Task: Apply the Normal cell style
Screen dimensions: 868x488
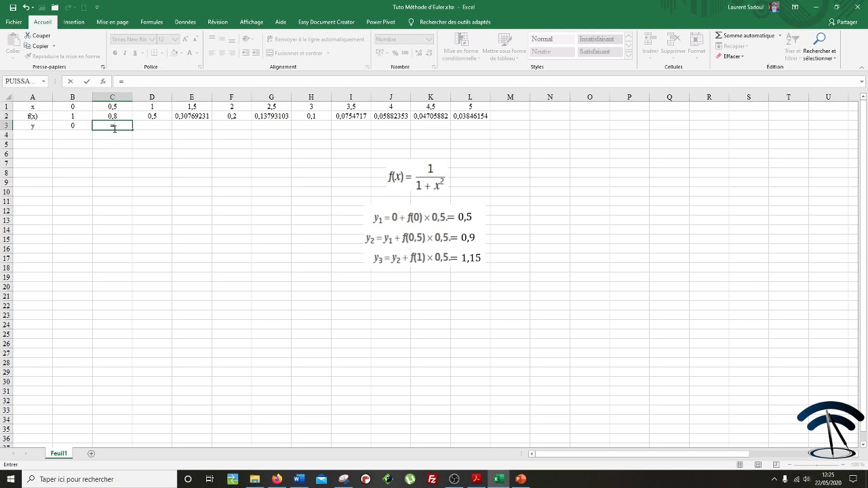Action: [x=551, y=39]
